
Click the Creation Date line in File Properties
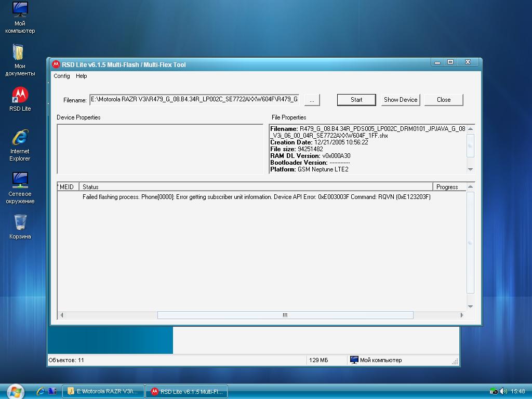[x=319, y=142]
